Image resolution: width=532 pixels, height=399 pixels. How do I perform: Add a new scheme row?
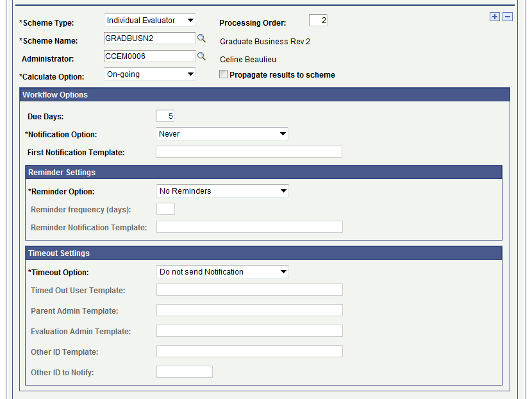coord(494,17)
